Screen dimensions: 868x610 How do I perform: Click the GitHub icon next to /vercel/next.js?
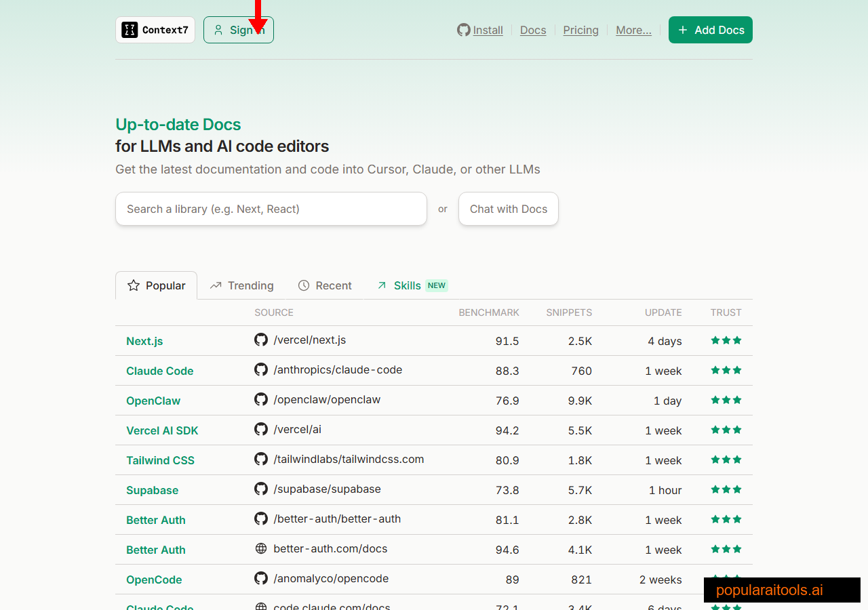pos(261,340)
